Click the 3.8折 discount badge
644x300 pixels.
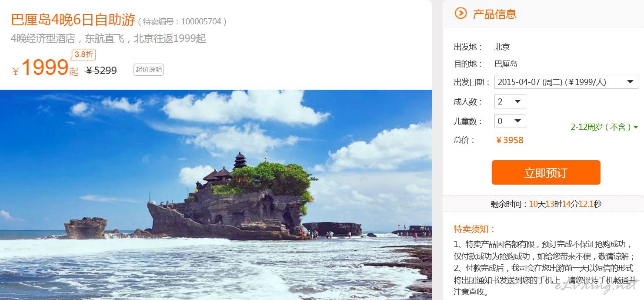tap(83, 54)
